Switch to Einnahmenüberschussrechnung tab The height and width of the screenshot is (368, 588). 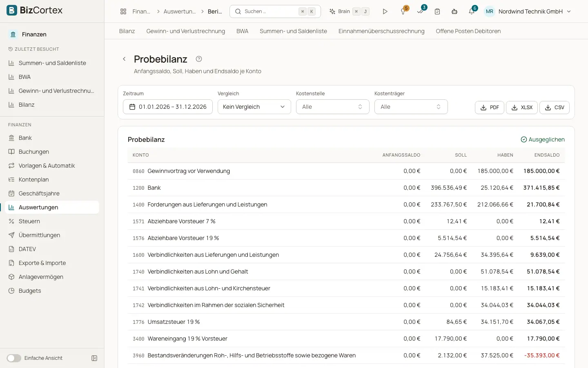click(x=381, y=31)
